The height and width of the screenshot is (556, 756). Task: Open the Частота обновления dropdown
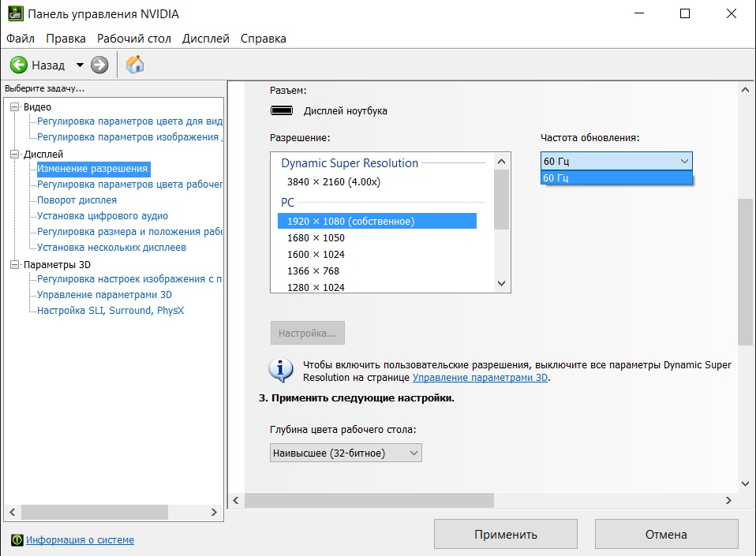point(616,161)
